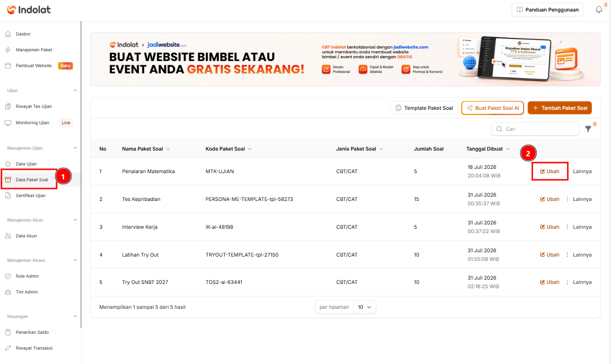Click the jadiwebsite promo banner

click(x=345, y=59)
